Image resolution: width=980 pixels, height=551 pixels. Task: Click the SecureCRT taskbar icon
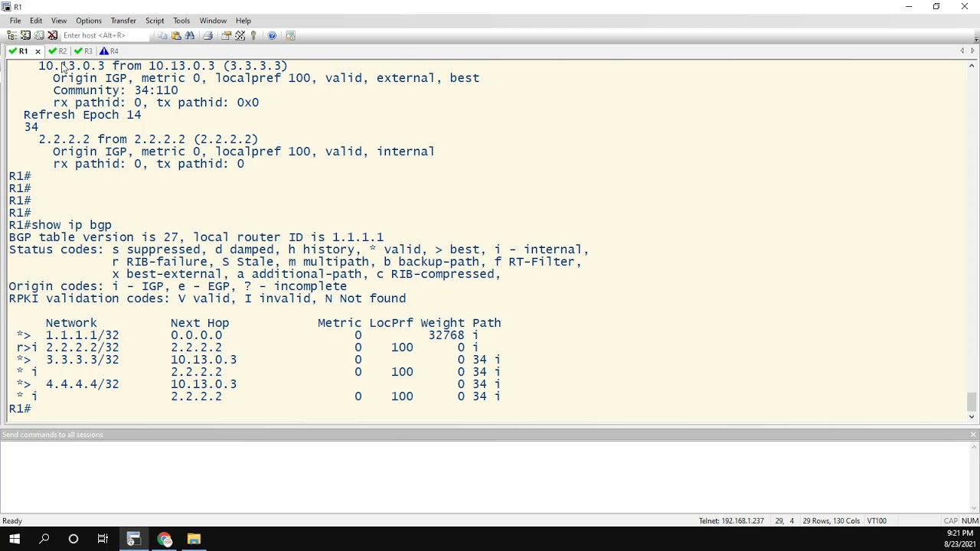[x=133, y=539]
